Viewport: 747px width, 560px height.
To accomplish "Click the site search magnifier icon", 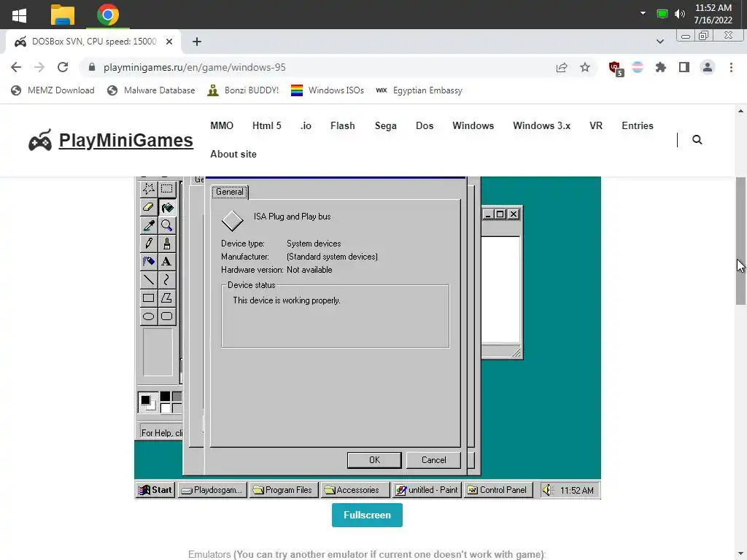I will tap(697, 140).
